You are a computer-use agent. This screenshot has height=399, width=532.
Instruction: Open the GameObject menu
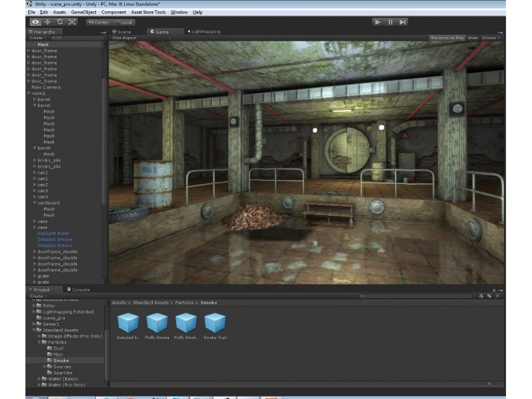pos(83,12)
